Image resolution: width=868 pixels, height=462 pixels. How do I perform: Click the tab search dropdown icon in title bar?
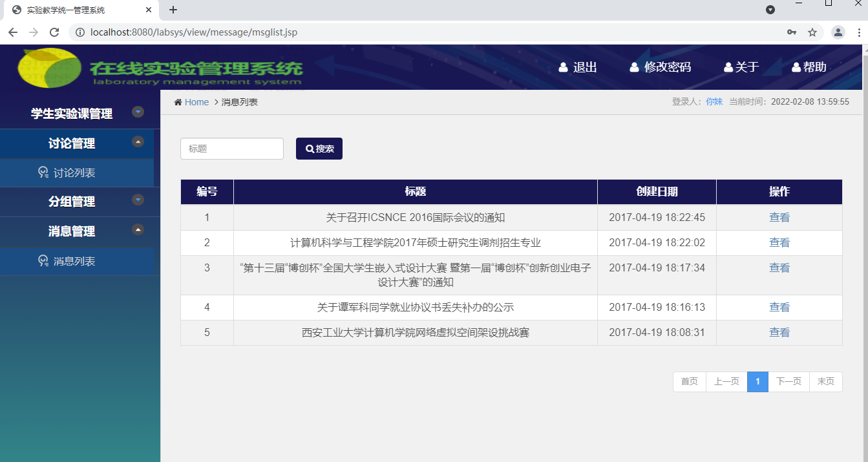[770, 10]
